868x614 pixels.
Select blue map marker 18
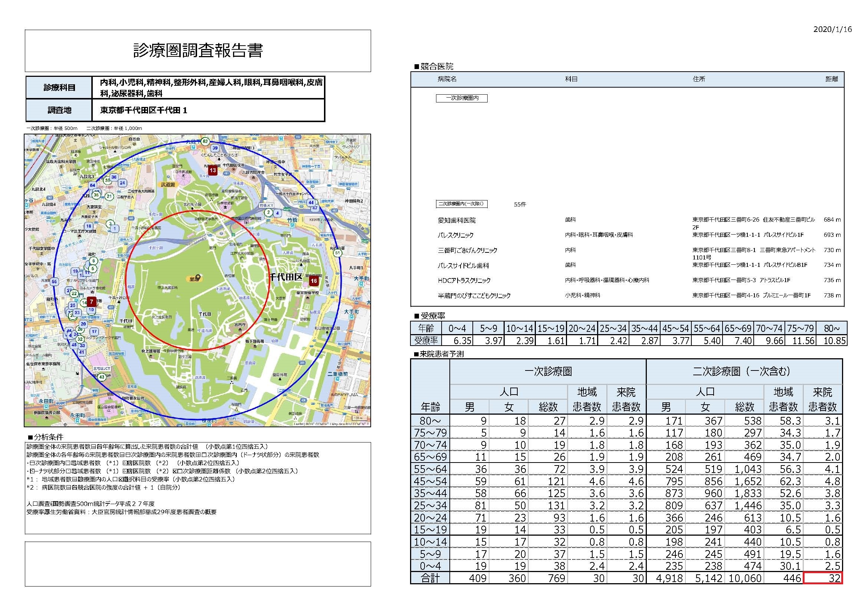click(x=88, y=226)
